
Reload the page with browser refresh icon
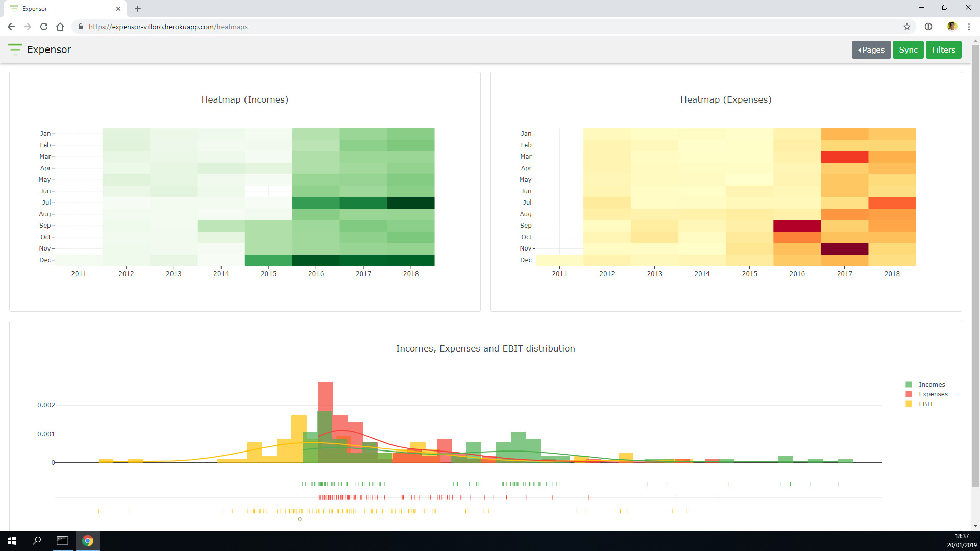pyautogui.click(x=44, y=27)
